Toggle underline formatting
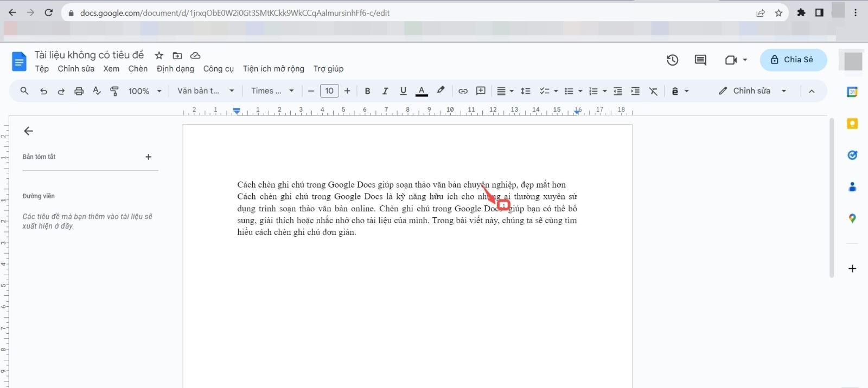Viewport: 868px width, 388px height. tap(403, 91)
